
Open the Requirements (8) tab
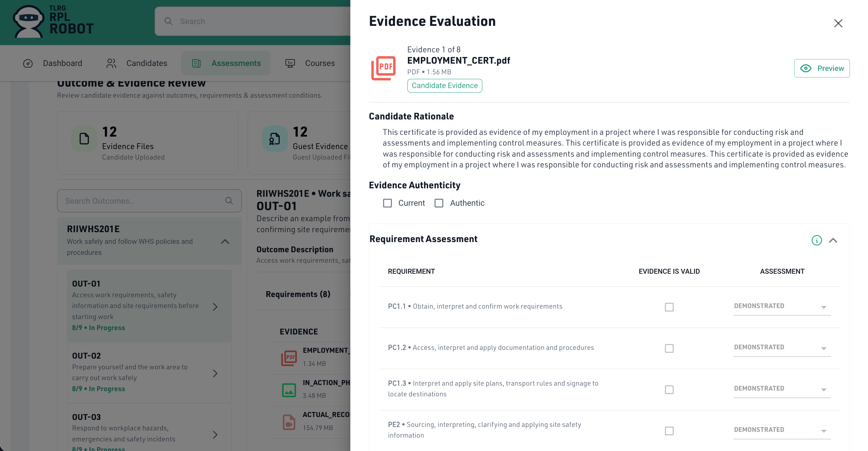[x=298, y=294]
